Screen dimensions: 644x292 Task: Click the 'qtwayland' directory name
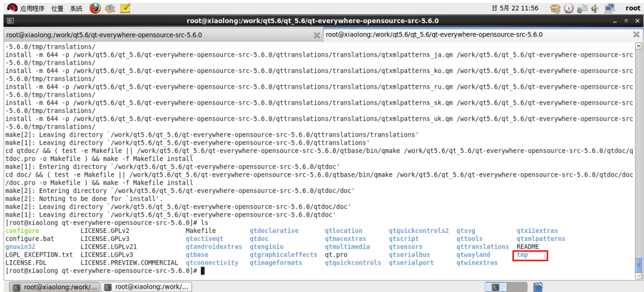473,254
